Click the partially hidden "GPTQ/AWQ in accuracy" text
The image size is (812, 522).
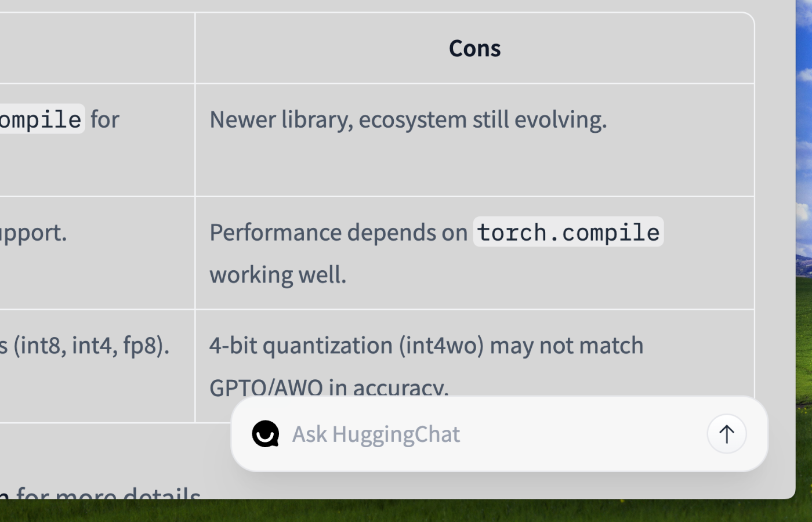pos(329,387)
